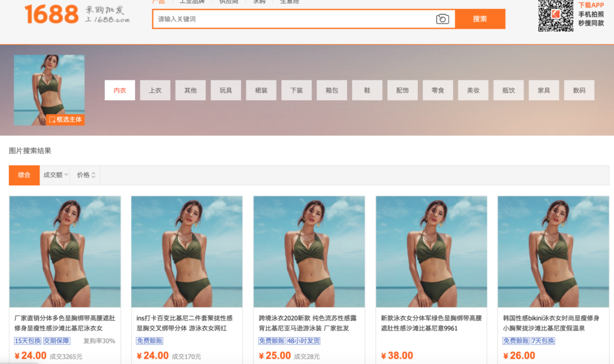Screen dimensions: 614x364
Task: Select the 内衣 category tab
Action: pyautogui.click(x=120, y=90)
